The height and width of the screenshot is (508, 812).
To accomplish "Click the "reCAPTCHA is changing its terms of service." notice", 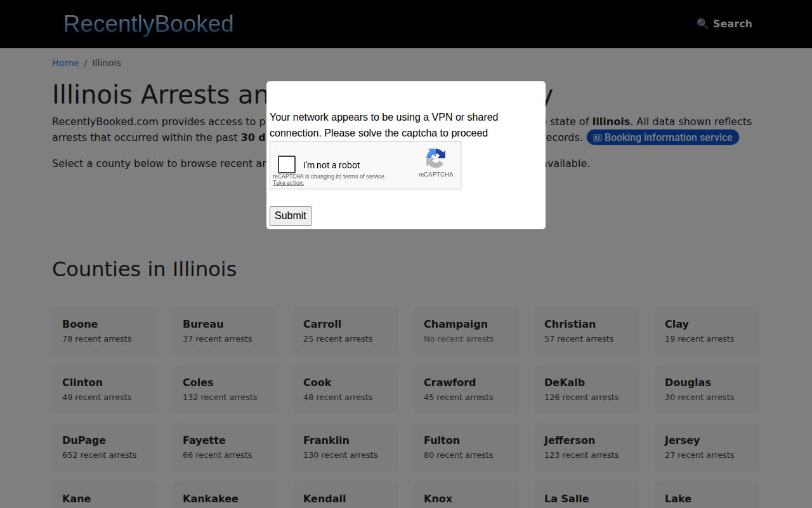I will 329,177.
